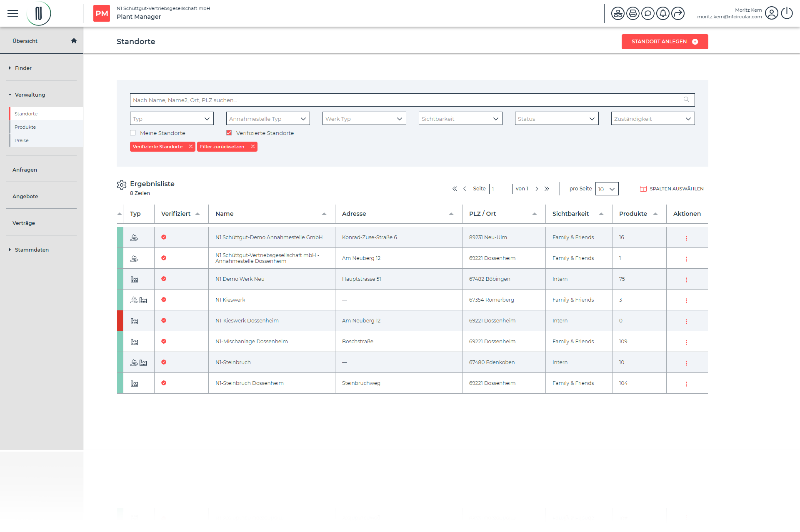Image resolution: width=800 pixels, height=532 pixels.
Task: Uncheck the Verifizierte Standorte checkbox
Action: point(229,133)
